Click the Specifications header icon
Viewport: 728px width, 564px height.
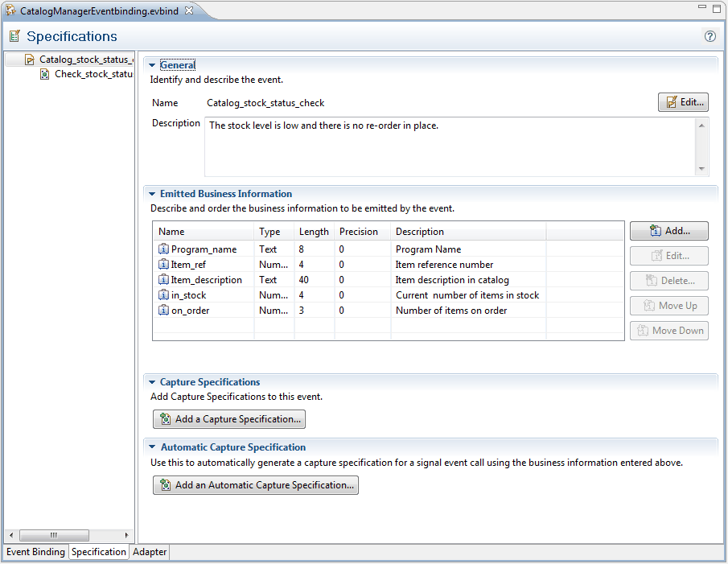click(x=12, y=36)
